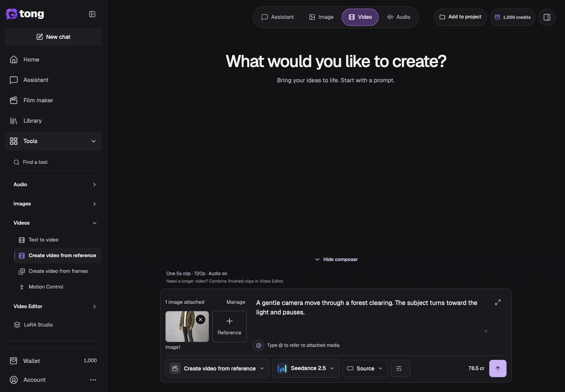This screenshot has height=392, width=565.
Task: Add a Reference image
Action: 230,327
